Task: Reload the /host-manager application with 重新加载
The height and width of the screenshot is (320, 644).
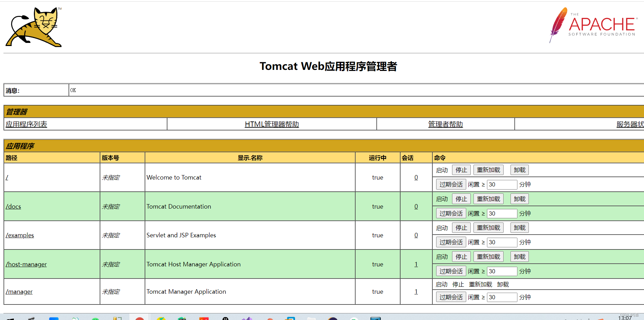Action: (x=488, y=257)
